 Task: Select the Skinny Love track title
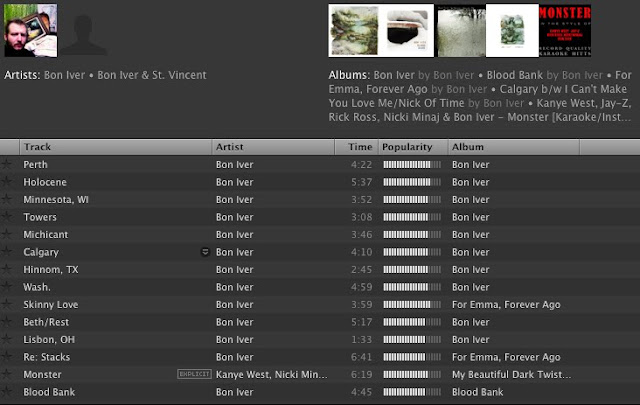(51, 305)
